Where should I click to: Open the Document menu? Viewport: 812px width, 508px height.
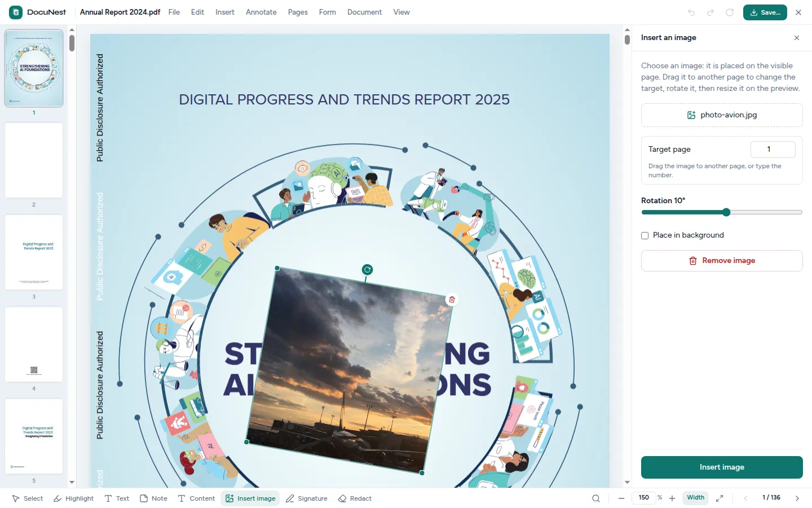[364, 12]
